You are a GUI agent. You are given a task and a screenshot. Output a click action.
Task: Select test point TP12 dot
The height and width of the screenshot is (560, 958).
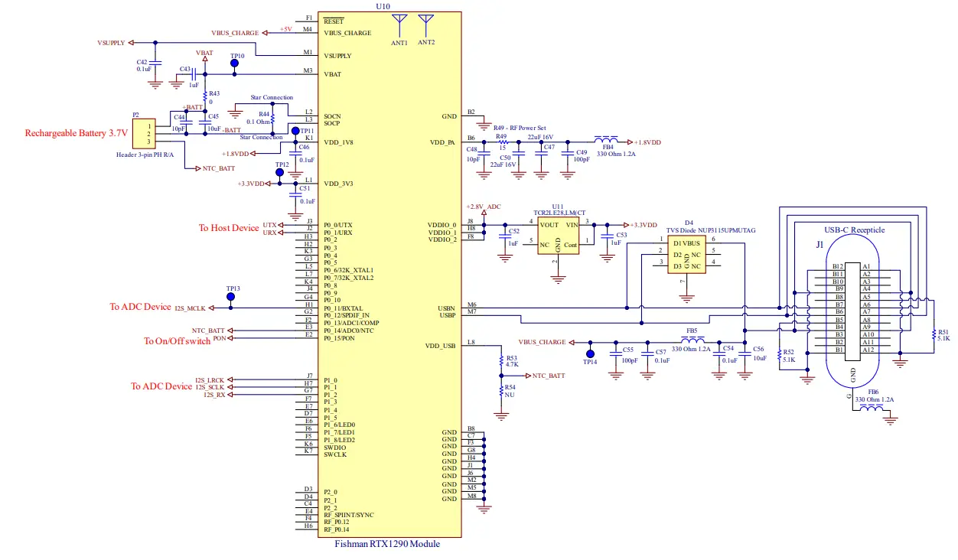[281, 174]
